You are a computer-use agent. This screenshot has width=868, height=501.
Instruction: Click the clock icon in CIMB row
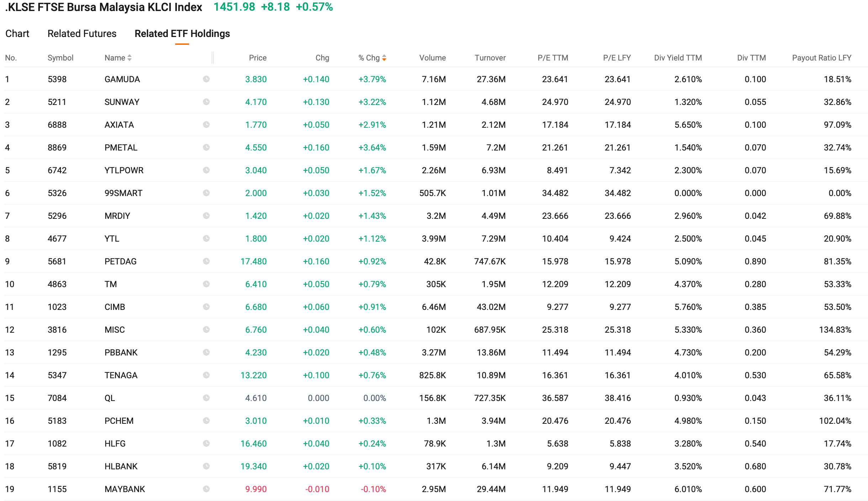pos(206,307)
